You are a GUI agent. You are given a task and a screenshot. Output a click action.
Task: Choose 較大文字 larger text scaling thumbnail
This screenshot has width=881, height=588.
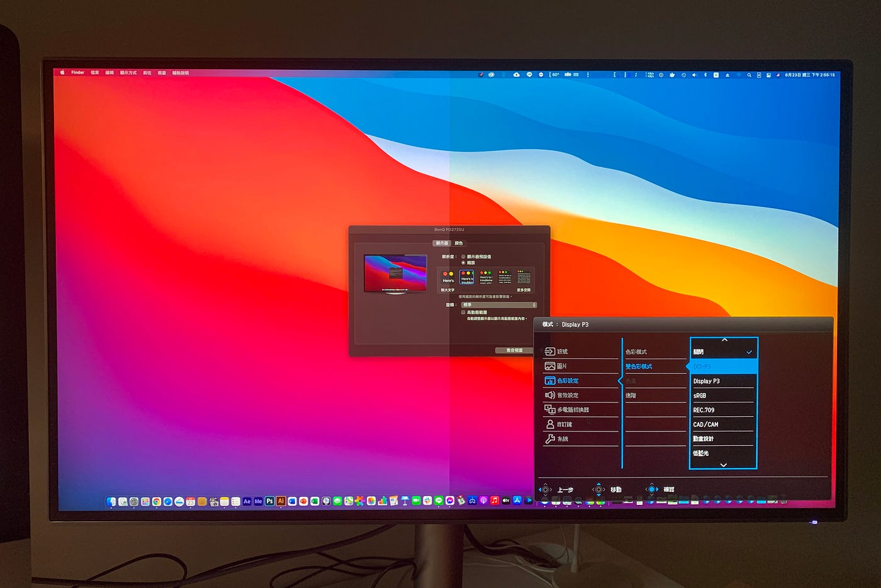448,277
